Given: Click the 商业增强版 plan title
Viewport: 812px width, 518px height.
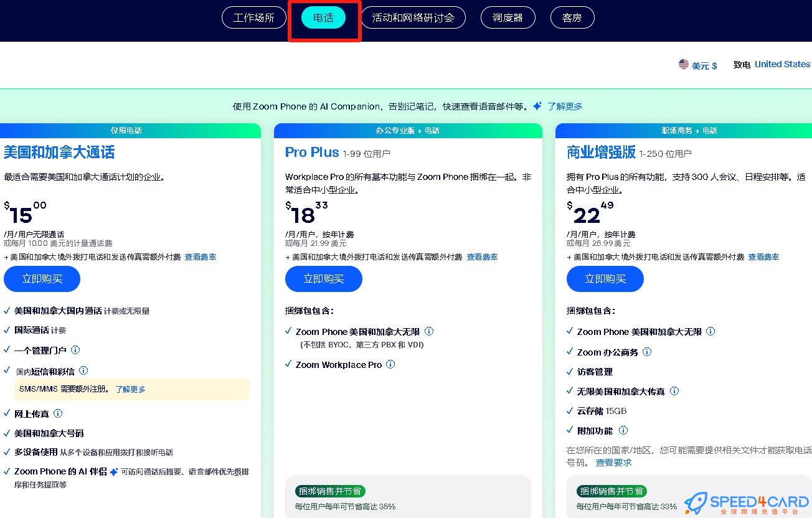Looking at the screenshot, I should click(601, 153).
